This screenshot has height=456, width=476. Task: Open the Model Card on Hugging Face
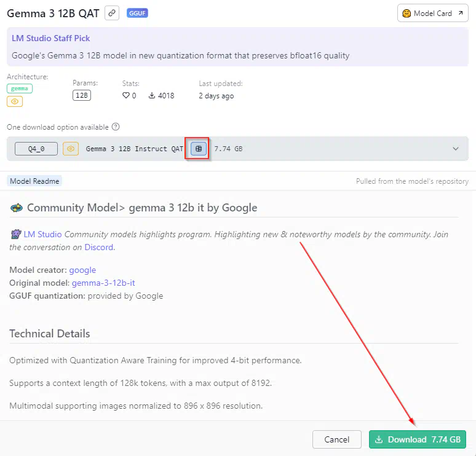[432, 13]
